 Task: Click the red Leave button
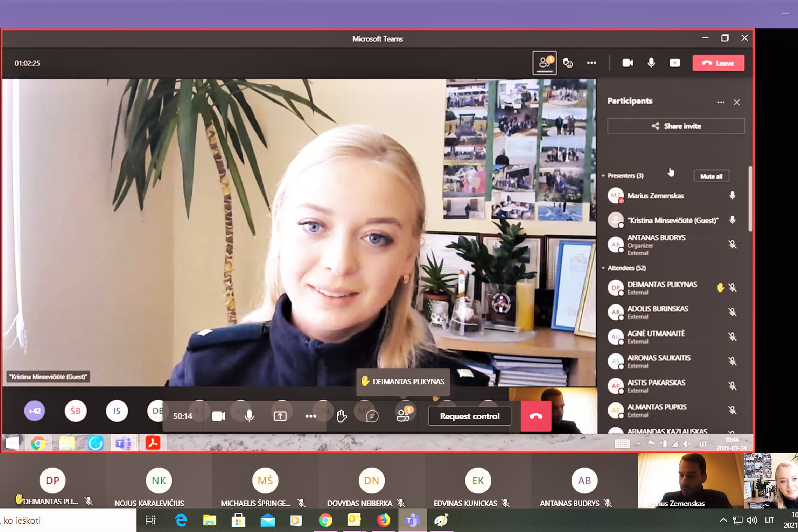point(718,63)
